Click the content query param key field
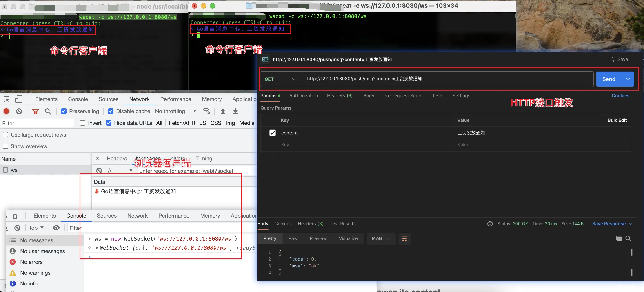This screenshot has height=292, width=644. (x=289, y=133)
